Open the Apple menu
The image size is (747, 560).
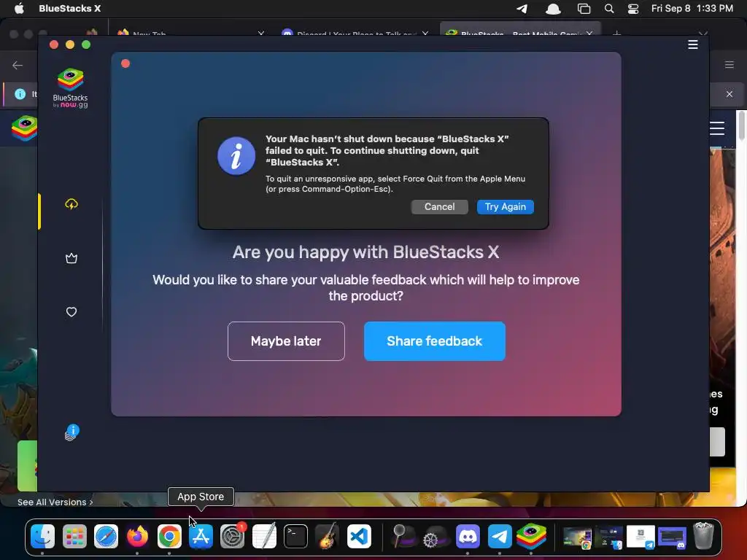point(19,8)
